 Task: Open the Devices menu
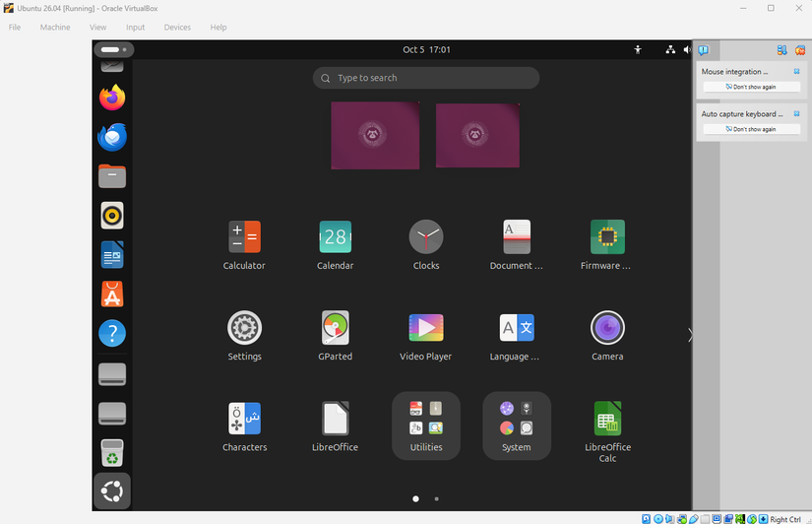(177, 28)
